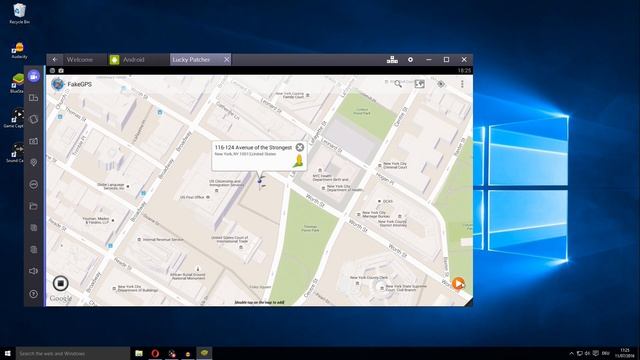Click the New York County Clerk map label
Image resolution: width=640 pixels, height=360 pixels.
point(369,278)
